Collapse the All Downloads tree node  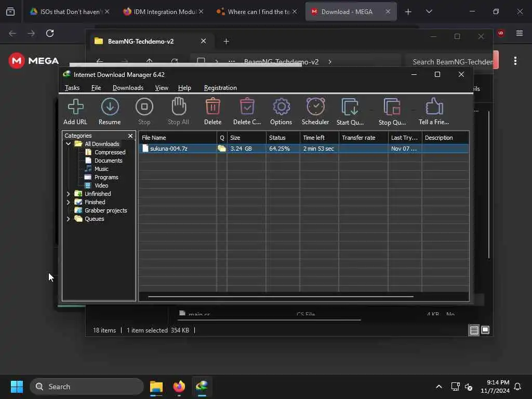pyautogui.click(x=68, y=144)
